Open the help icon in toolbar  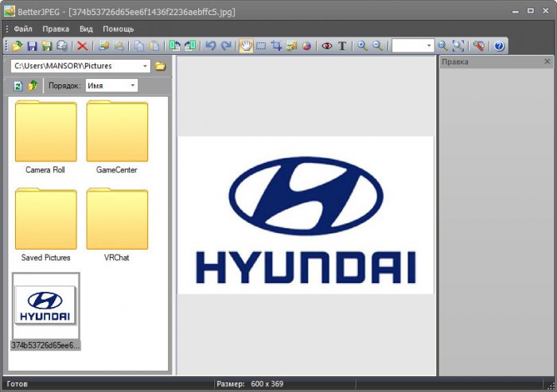pos(499,46)
